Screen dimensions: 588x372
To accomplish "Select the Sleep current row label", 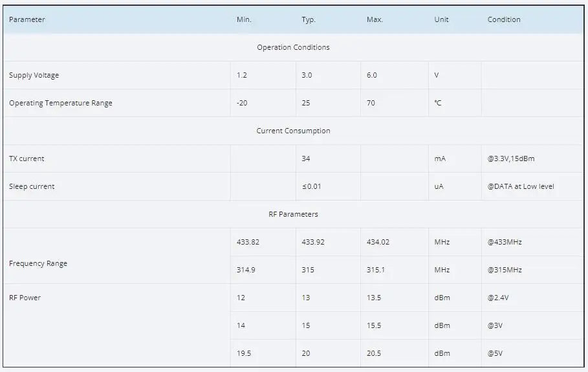I will 32,186.
